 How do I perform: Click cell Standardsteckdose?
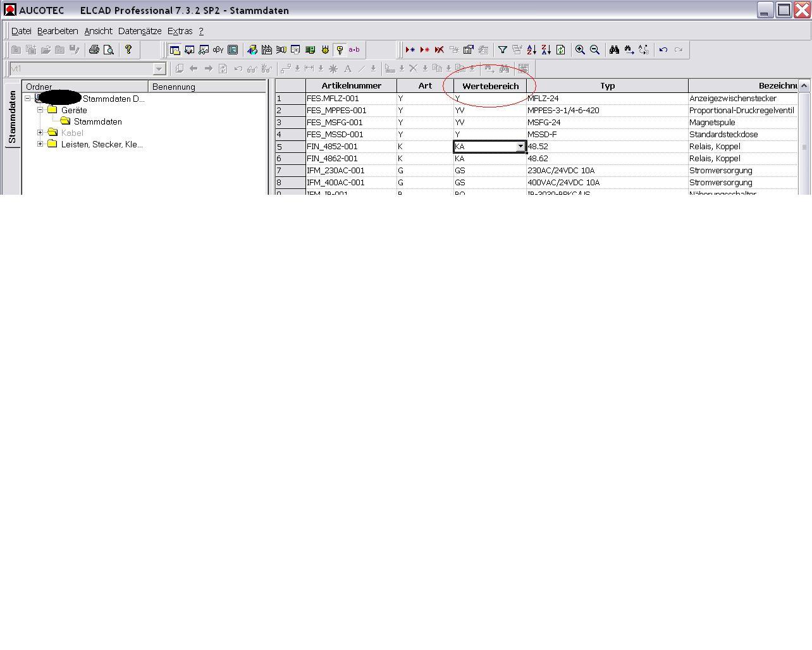coord(743,134)
